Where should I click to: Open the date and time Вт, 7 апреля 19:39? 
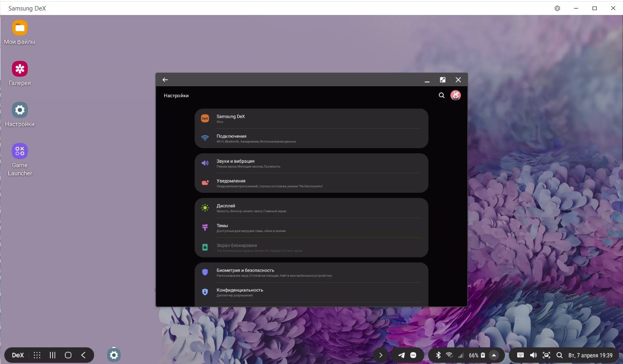coord(590,355)
